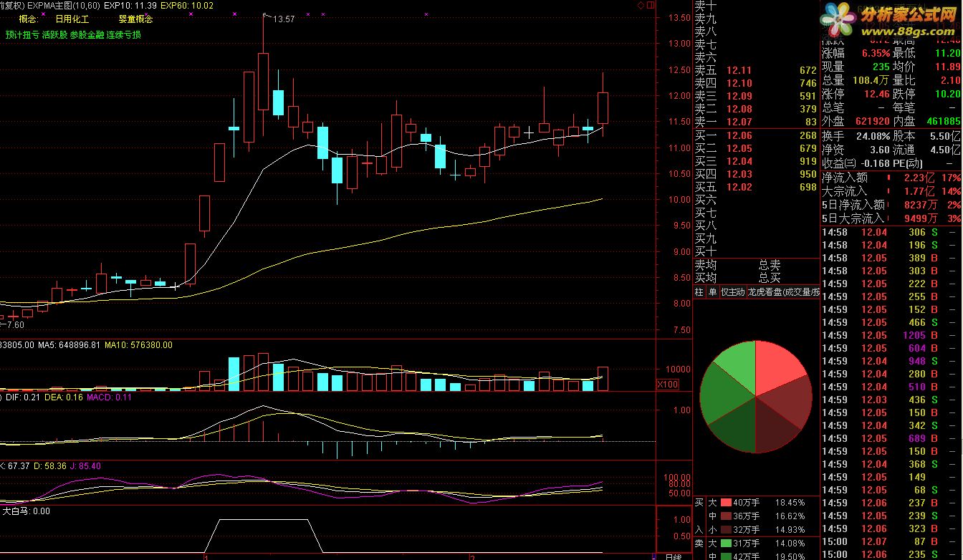Click the 卖三 12.09 ask row
The height and width of the screenshot is (560, 963).
pos(756,96)
